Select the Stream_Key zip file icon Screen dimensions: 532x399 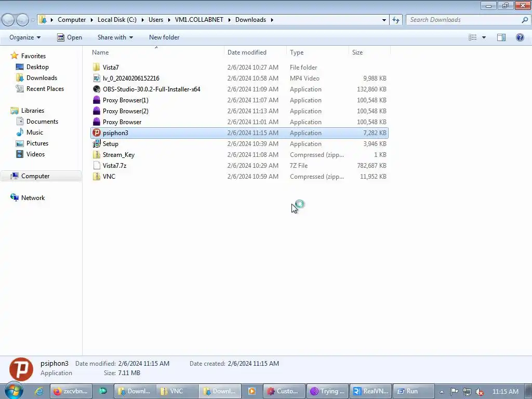click(x=96, y=154)
